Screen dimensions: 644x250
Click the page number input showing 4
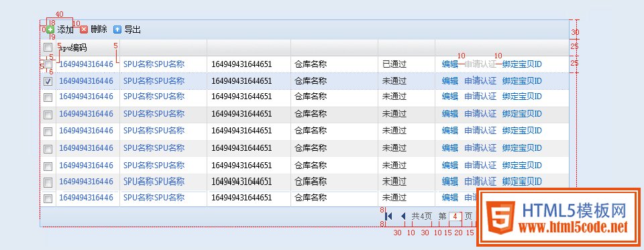[455, 216]
